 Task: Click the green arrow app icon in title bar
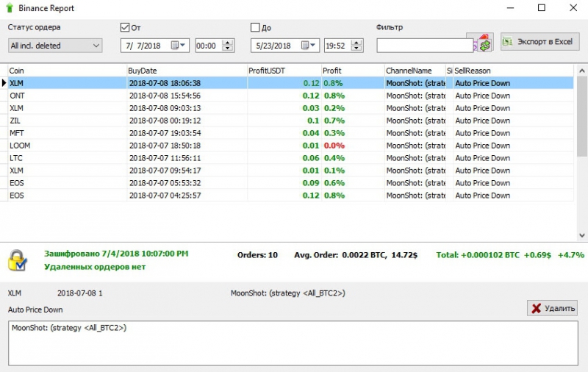coord(10,8)
